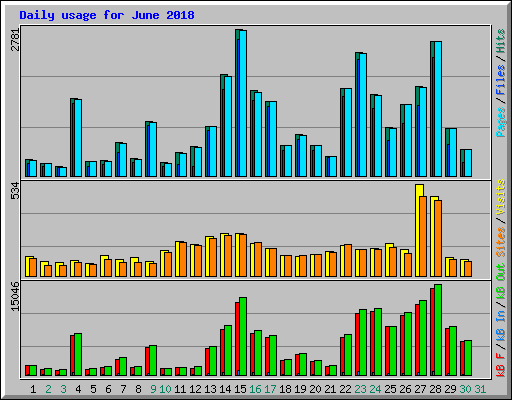Click the green kB bar for day 15
This screenshot has height=400, width=512.
[243, 337]
